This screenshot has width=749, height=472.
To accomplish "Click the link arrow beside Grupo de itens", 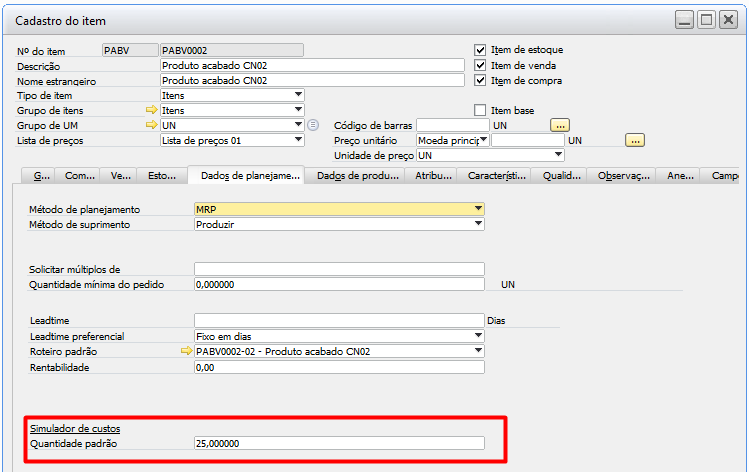I will [x=152, y=110].
